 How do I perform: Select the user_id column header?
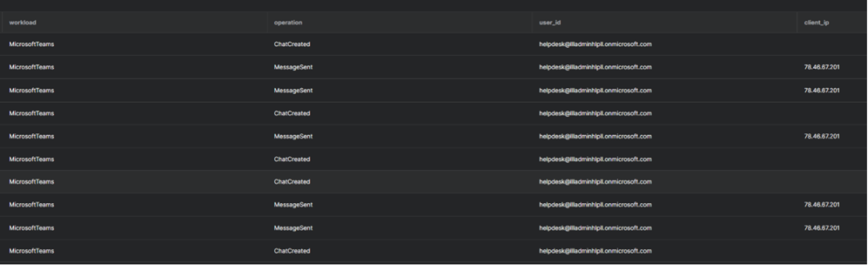pos(549,22)
